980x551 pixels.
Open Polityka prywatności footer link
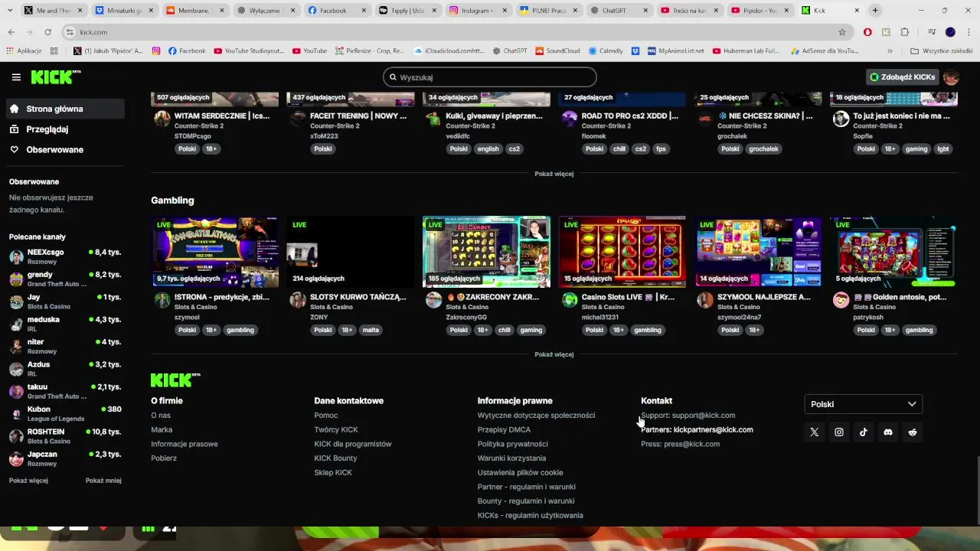(513, 444)
